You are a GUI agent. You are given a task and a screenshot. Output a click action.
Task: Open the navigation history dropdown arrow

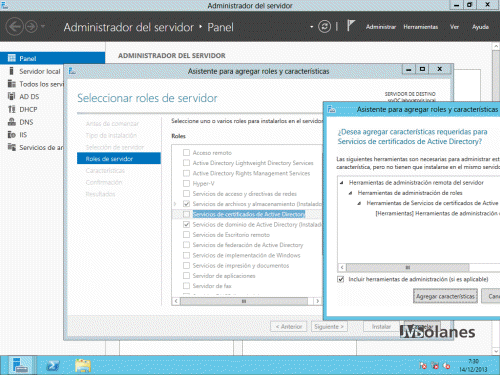pyautogui.click(x=43, y=26)
